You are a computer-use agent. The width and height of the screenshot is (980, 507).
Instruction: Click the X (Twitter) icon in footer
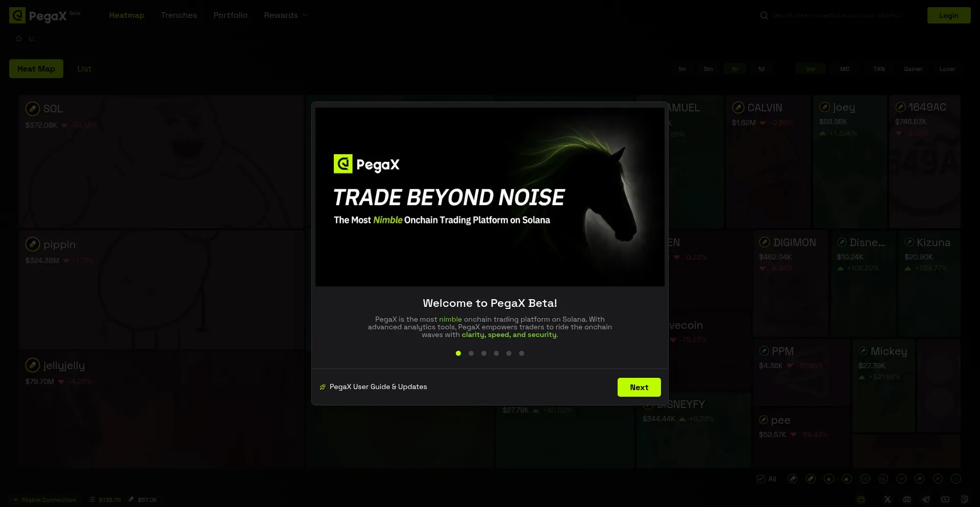click(x=888, y=499)
